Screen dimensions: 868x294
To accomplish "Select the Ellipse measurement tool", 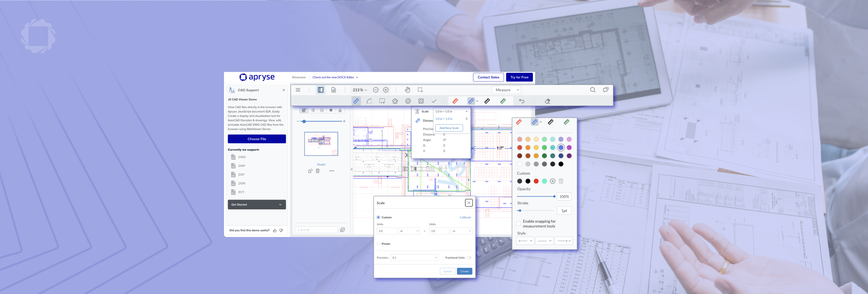I will (x=408, y=101).
